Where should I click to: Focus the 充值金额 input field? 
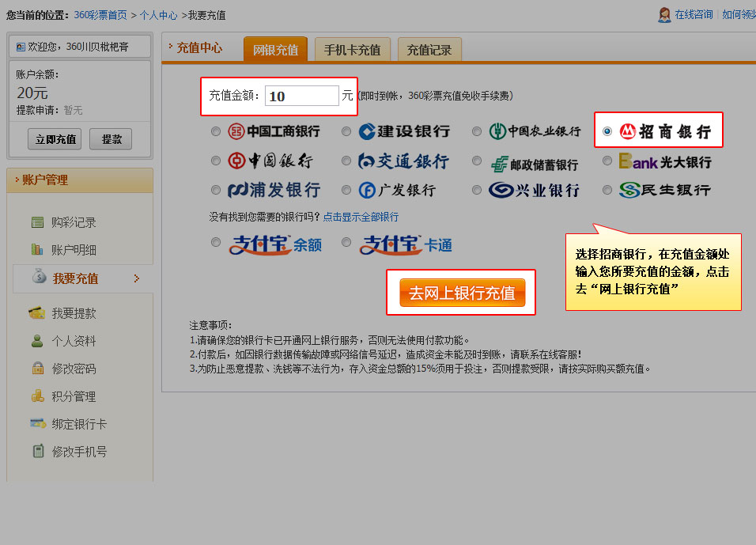point(302,96)
